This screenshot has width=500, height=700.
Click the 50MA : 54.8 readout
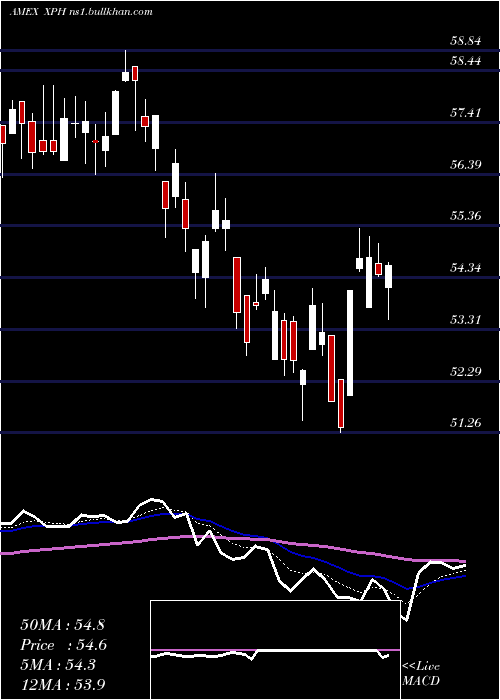(x=62, y=625)
